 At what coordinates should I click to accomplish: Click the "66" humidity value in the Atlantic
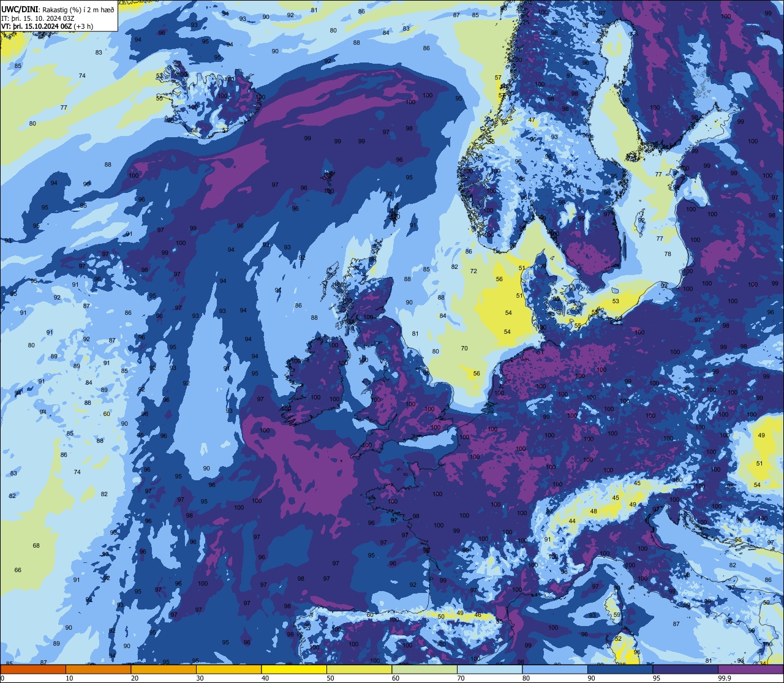[x=18, y=570]
